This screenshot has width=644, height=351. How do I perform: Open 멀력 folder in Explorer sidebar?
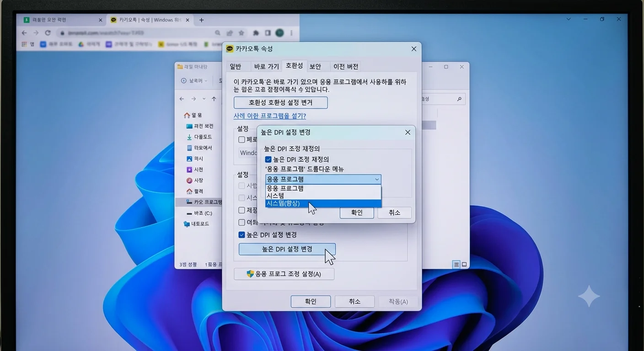click(195, 191)
